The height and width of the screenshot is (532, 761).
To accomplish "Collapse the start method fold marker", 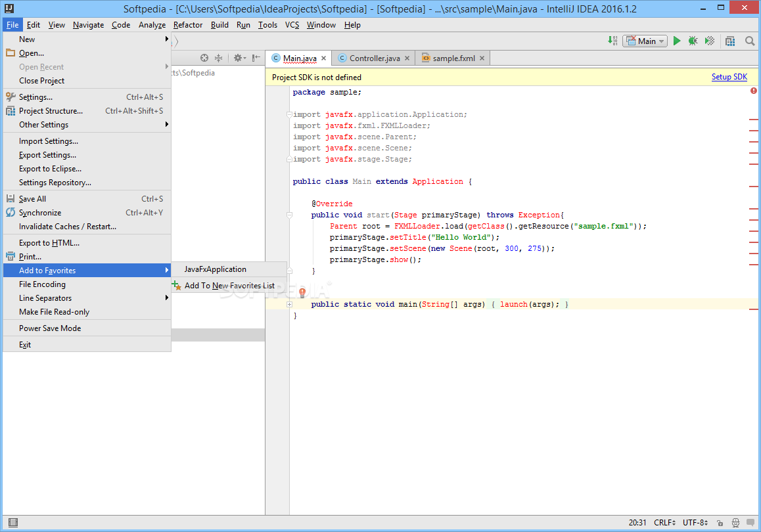I will pos(289,215).
